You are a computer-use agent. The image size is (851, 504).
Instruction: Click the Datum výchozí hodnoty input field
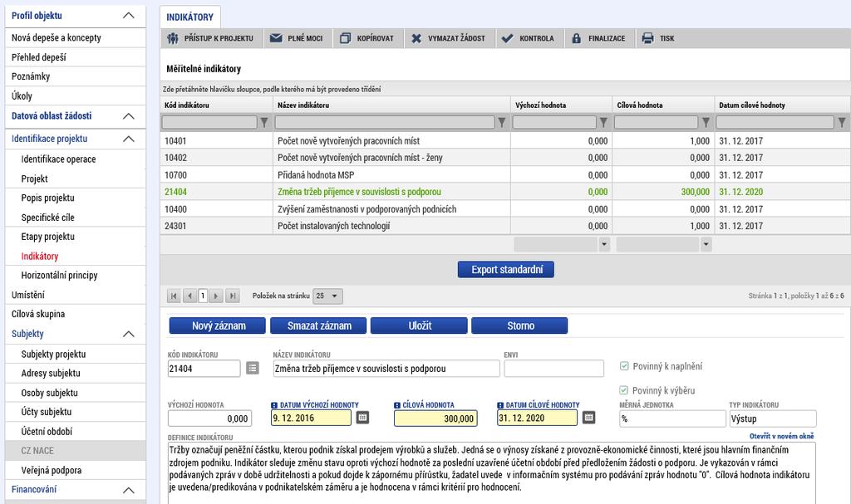(311, 418)
